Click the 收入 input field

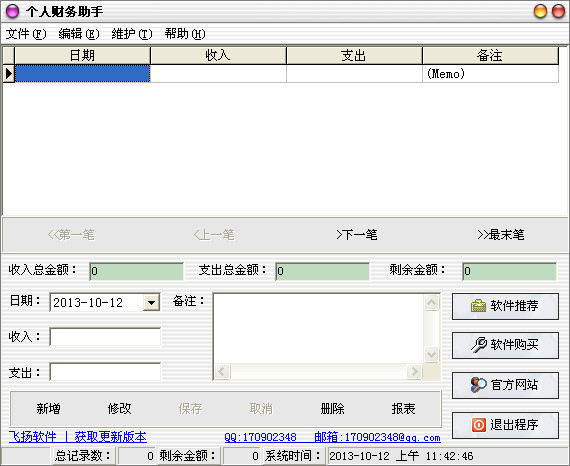(105, 337)
